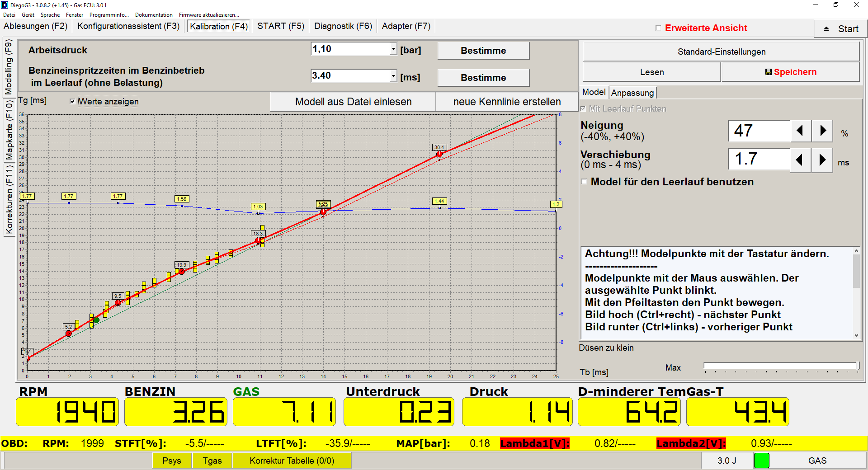Save settings with Speichern button

click(x=790, y=72)
